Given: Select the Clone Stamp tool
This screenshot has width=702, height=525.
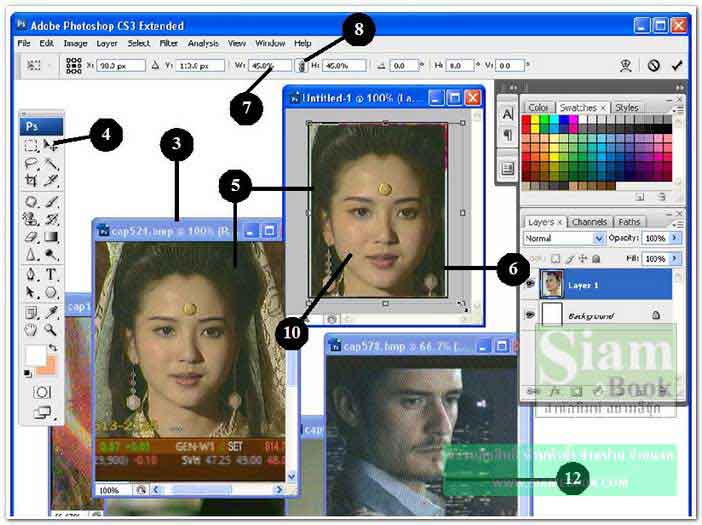Looking at the screenshot, I should click(x=31, y=219).
